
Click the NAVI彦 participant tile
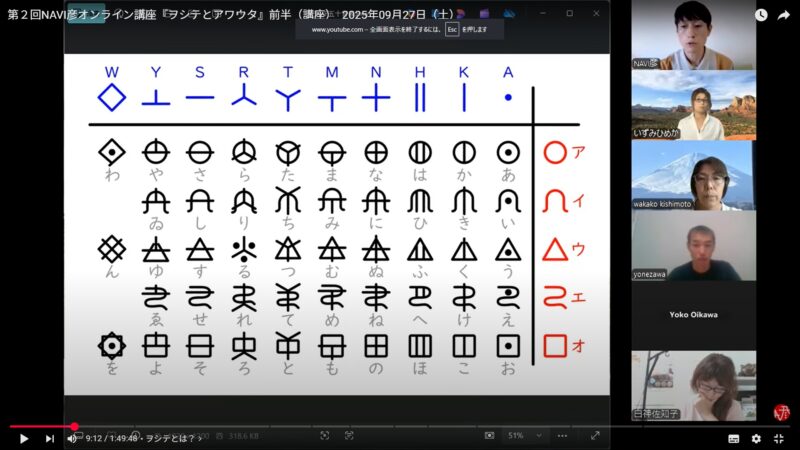pyautogui.click(x=693, y=35)
